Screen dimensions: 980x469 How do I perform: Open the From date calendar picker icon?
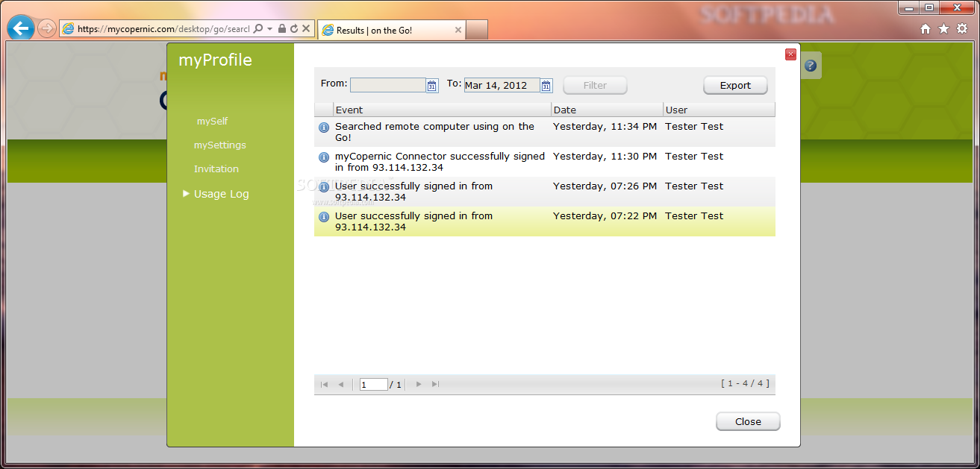432,86
